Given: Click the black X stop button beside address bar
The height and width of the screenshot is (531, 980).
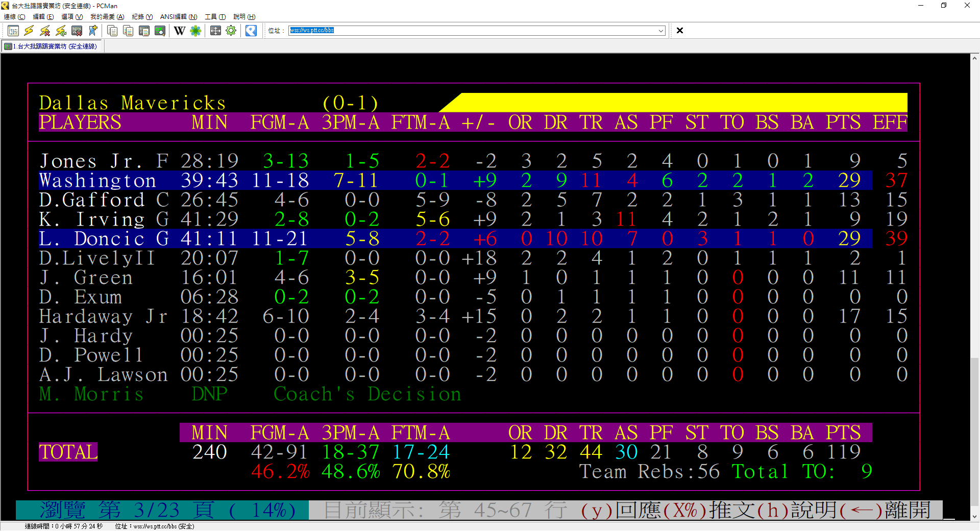Looking at the screenshot, I should click(x=680, y=31).
